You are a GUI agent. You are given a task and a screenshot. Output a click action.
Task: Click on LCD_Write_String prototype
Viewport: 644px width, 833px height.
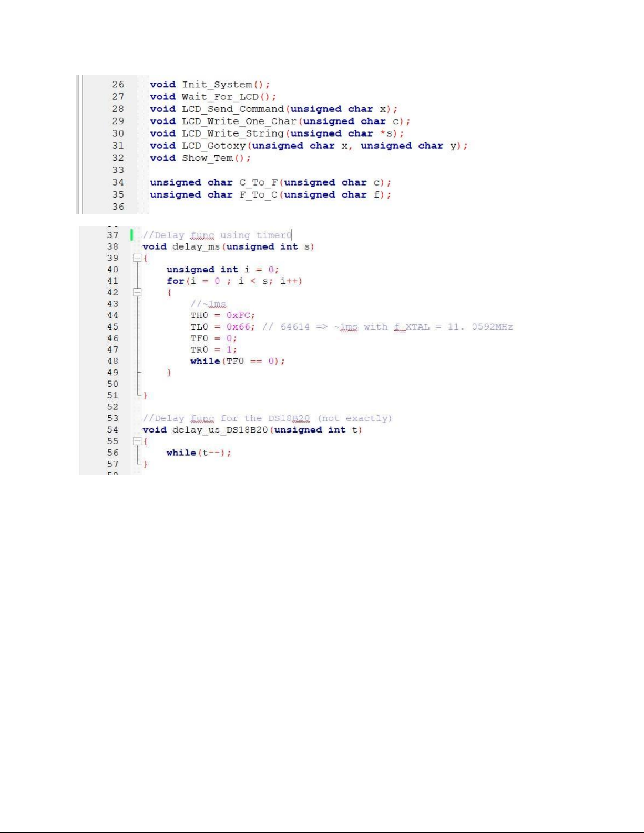pos(277,133)
